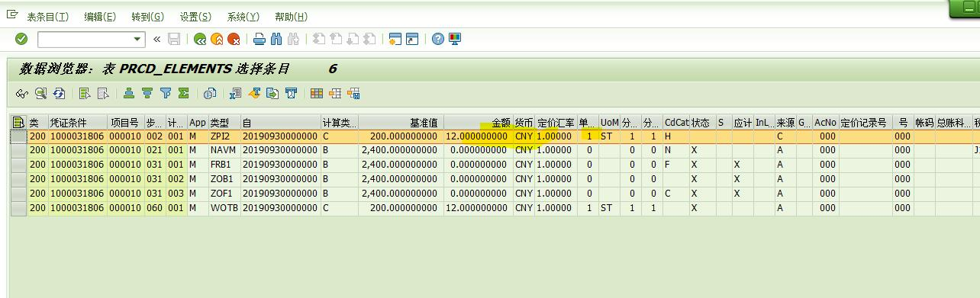This screenshot has width=980, height=298.
Task: Click the UoM column header
Action: point(609,122)
